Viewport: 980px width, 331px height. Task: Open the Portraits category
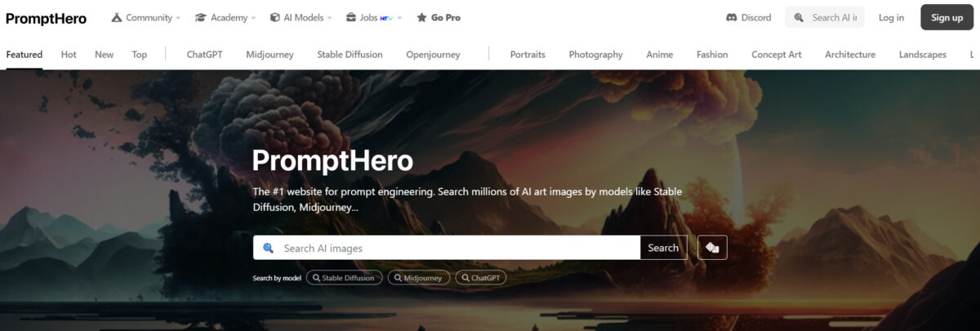(x=528, y=55)
